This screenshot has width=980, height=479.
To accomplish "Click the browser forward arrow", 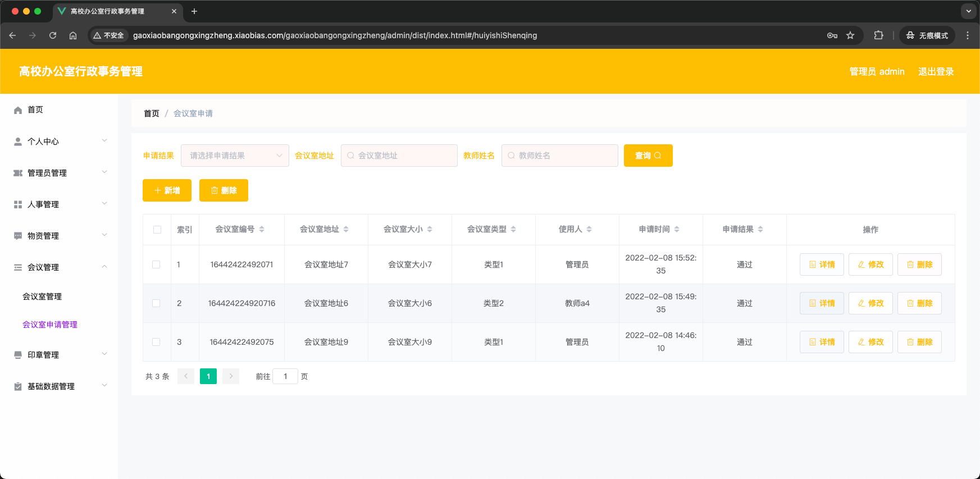I will 33,35.
